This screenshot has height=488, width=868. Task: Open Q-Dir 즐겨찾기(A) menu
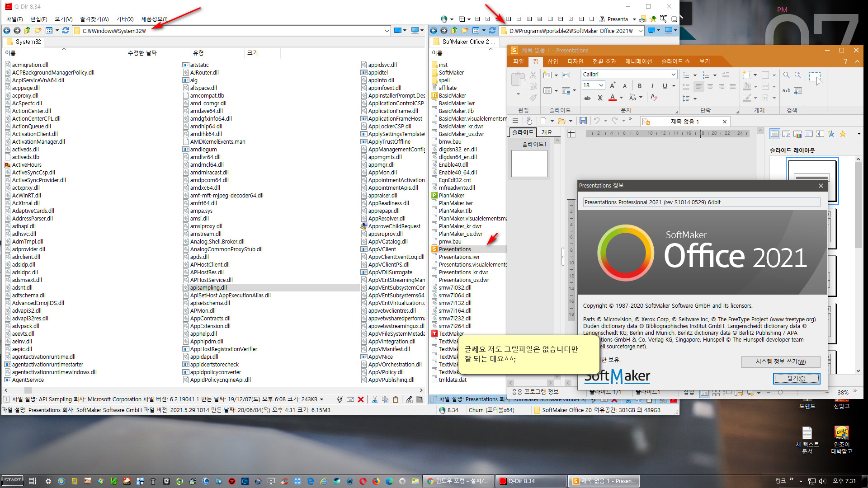pos(94,19)
